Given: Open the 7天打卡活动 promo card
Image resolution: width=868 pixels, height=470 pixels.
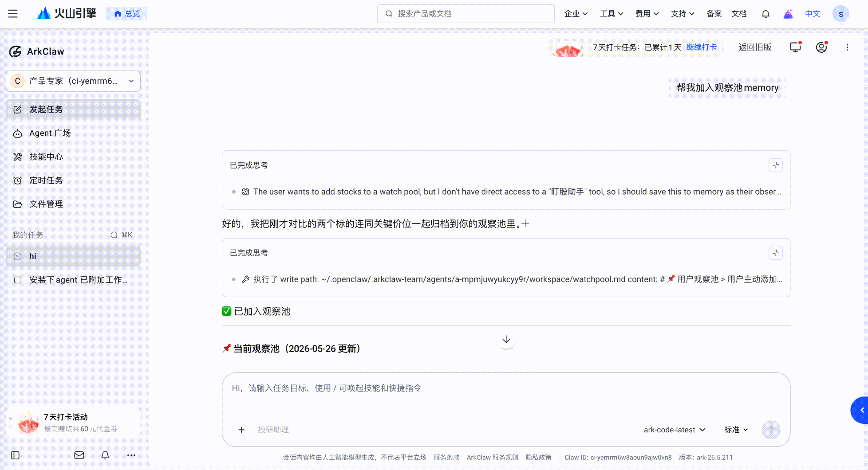Looking at the screenshot, I should tap(73, 423).
